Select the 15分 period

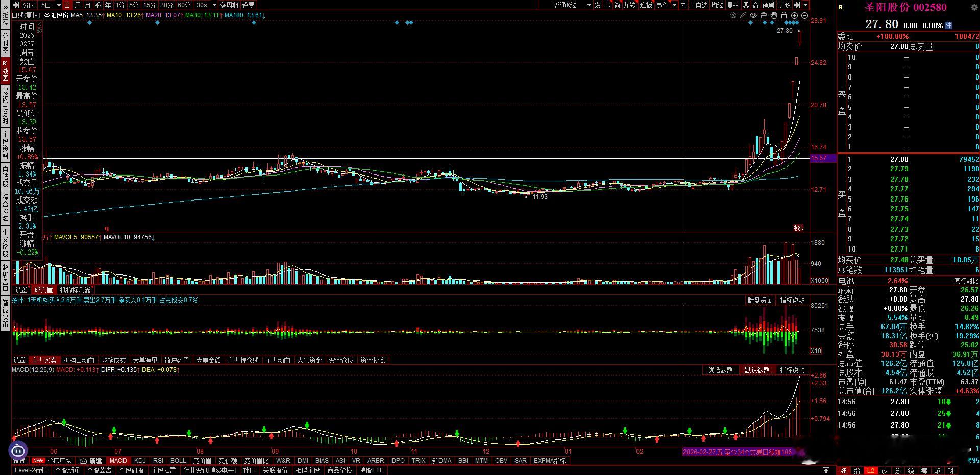149,5
